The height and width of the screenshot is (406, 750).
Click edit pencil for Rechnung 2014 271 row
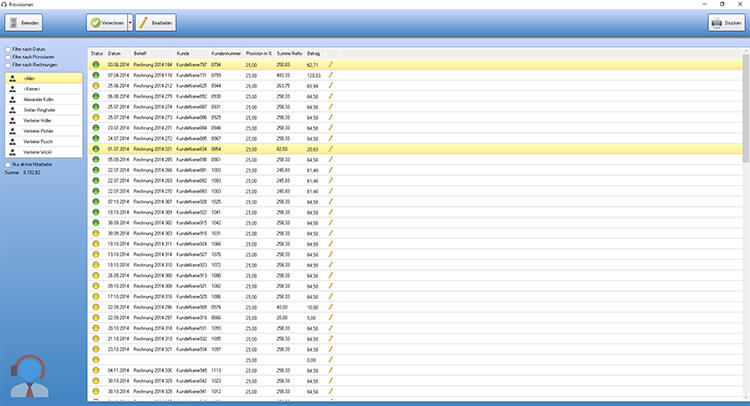point(331,128)
